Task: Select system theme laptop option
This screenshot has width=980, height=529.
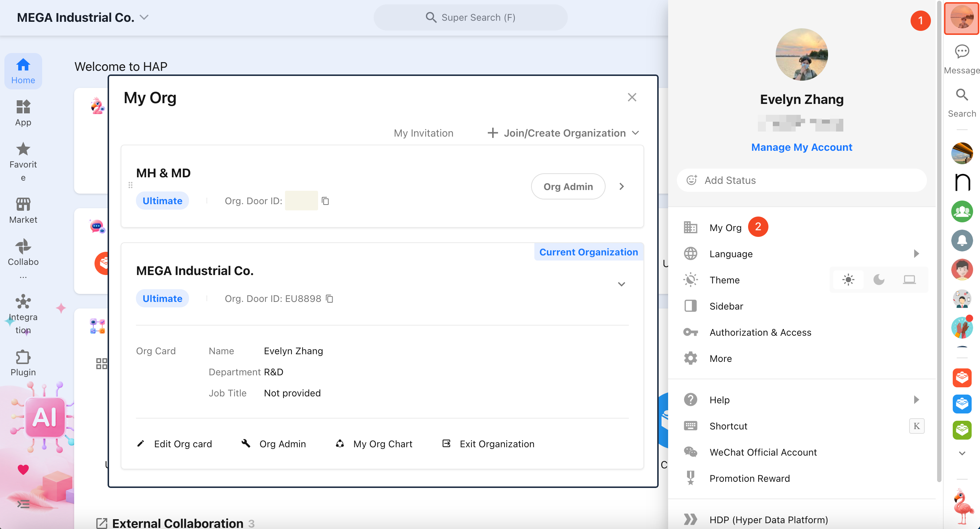Action: (x=909, y=280)
